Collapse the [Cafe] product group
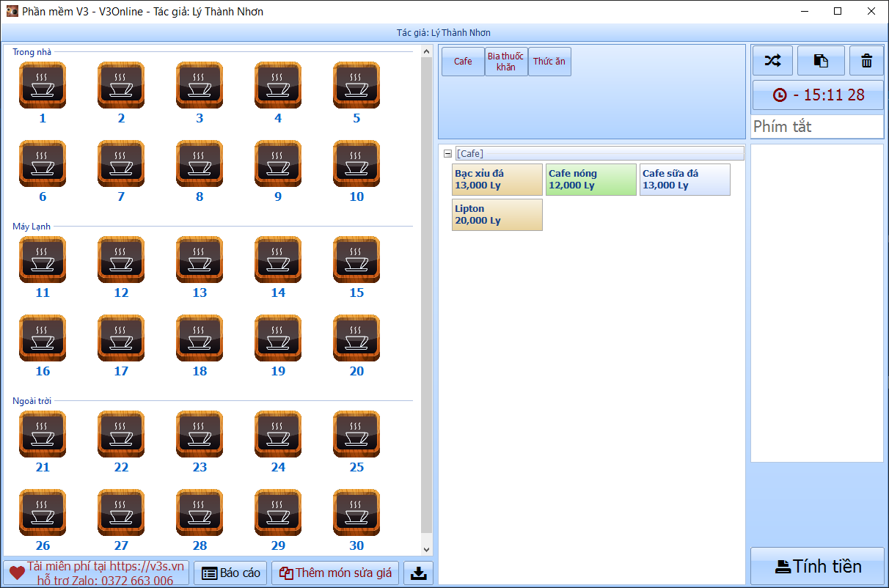The height and width of the screenshot is (588, 889). (x=447, y=153)
